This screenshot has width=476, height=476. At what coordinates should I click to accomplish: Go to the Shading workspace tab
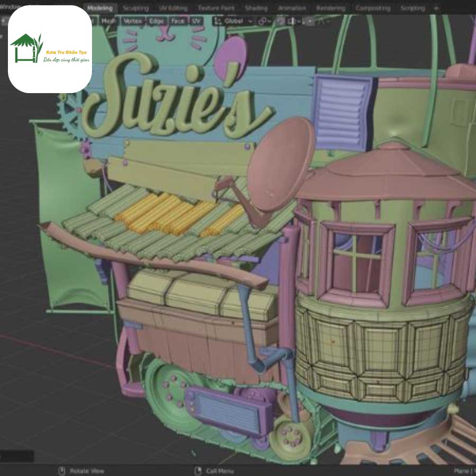256,8
